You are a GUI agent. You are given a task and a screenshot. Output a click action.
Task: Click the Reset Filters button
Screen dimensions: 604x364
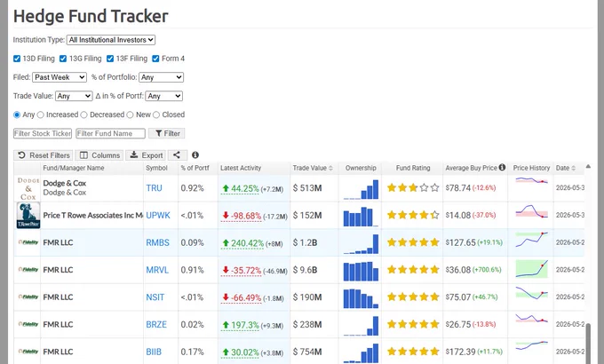pyautogui.click(x=44, y=155)
